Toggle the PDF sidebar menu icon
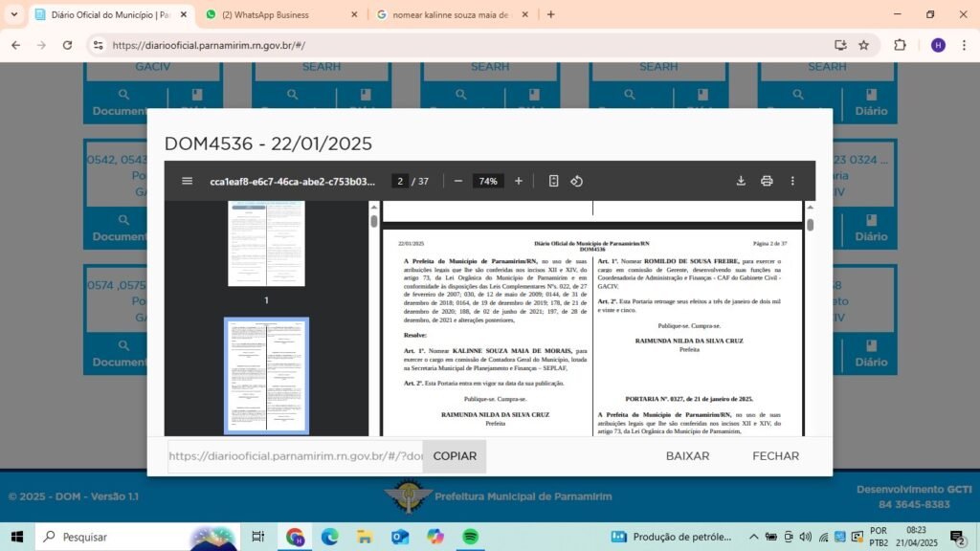The height and width of the screenshot is (551, 980). [x=187, y=181]
